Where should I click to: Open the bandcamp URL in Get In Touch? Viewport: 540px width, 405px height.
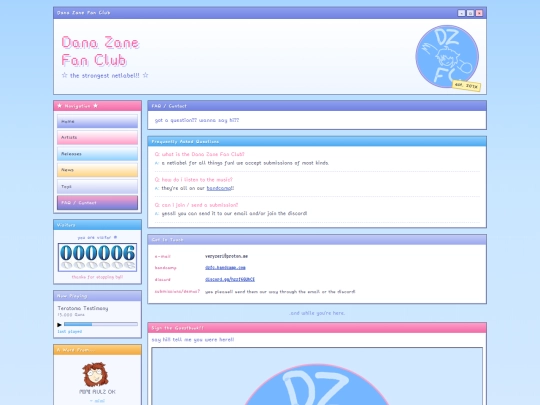point(225,268)
